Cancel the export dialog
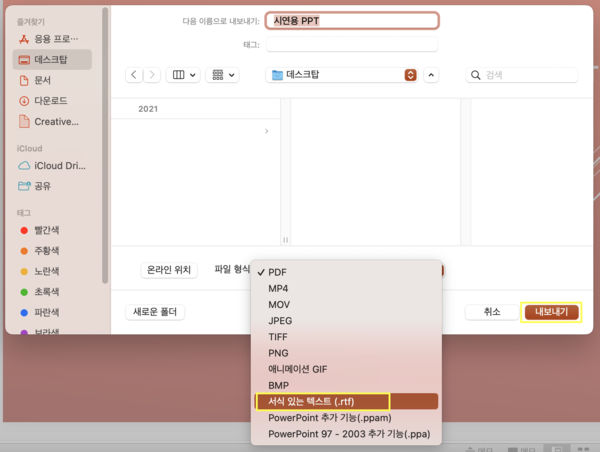The width and height of the screenshot is (600, 452). click(492, 312)
